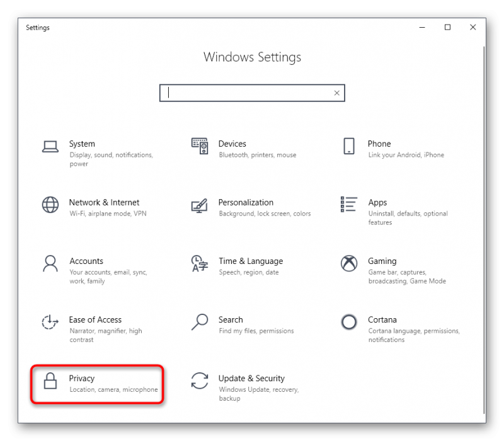Image resolution: width=504 pixels, height=441 pixels.
Task: Go to Accounts settings title
Action: click(86, 261)
